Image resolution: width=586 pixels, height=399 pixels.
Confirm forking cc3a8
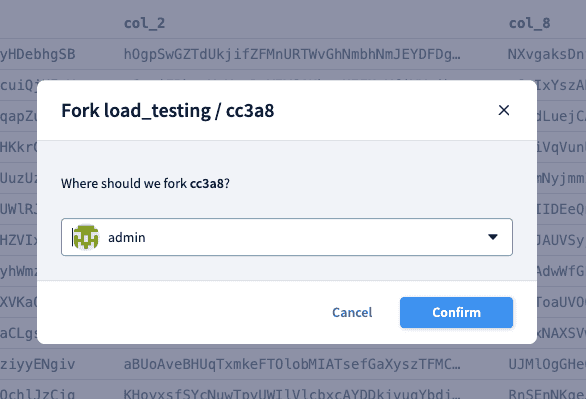click(x=456, y=312)
